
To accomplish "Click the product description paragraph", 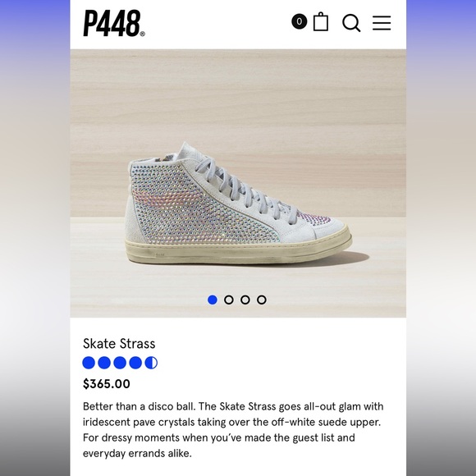I will point(233,430).
